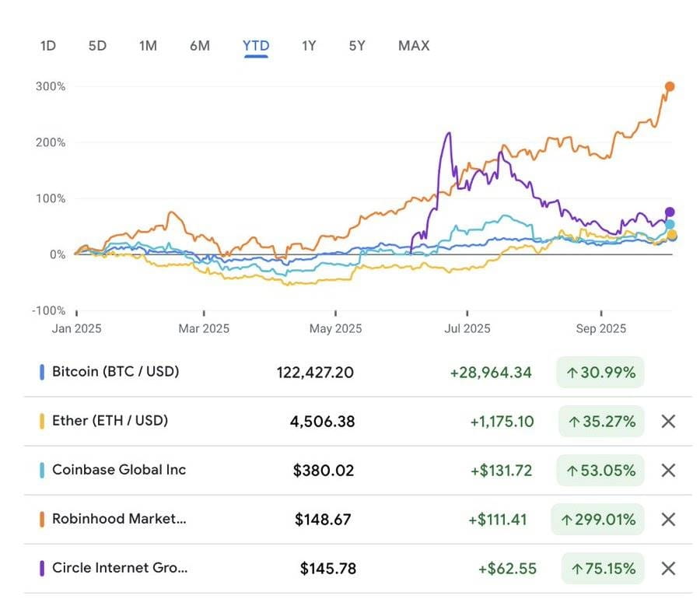700x606 pixels.
Task: Remove Circle Internet Group from comparison
Action: 667,569
